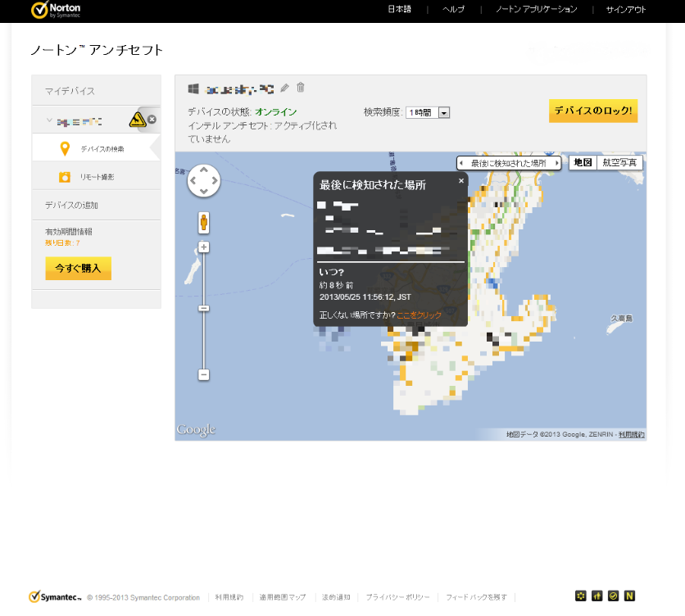
Task: Click the blurred device name in sidebar
Action: click(79, 122)
